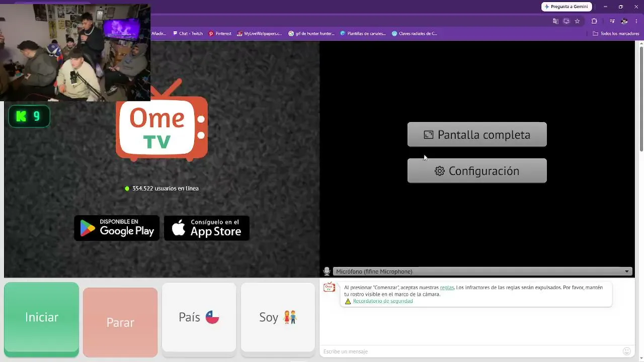The height and width of the screenshot is (362, 644).
Task: Restore down the browser window
Action: [x=620, y=7]
